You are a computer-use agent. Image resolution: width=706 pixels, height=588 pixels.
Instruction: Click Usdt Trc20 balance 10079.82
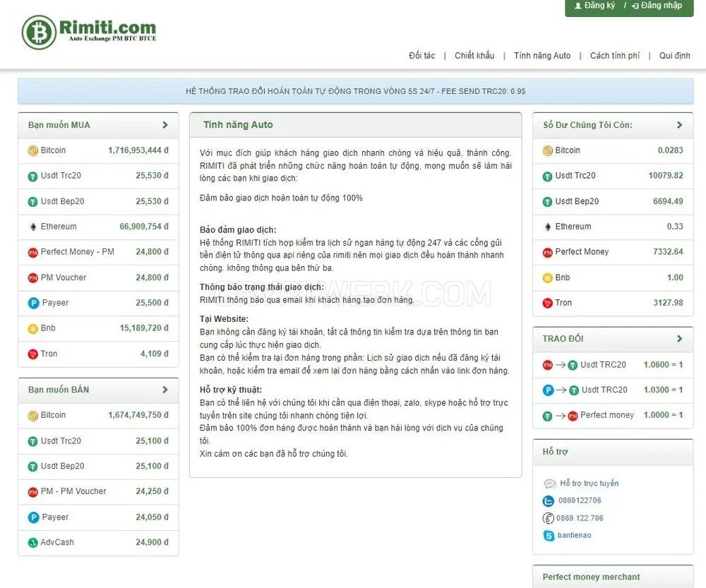click(x=666, y=176)
